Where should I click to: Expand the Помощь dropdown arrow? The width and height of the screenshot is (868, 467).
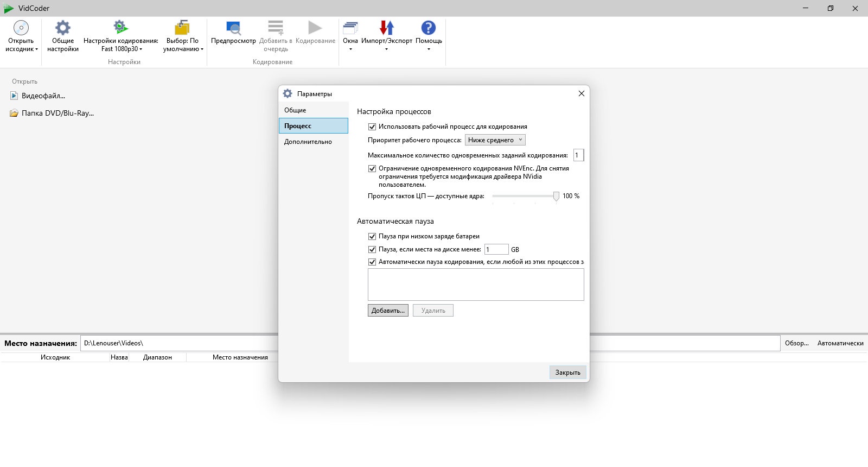click(429, 49)
